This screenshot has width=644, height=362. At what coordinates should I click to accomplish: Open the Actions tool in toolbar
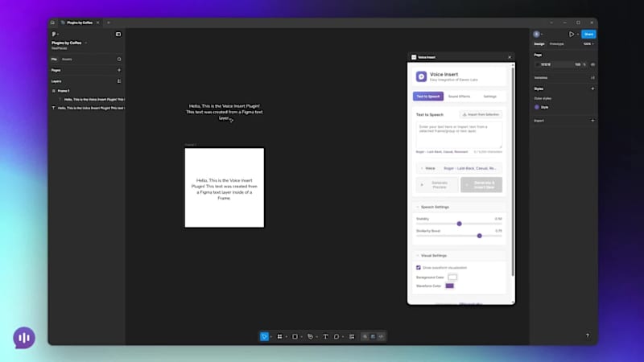point(352,336)
